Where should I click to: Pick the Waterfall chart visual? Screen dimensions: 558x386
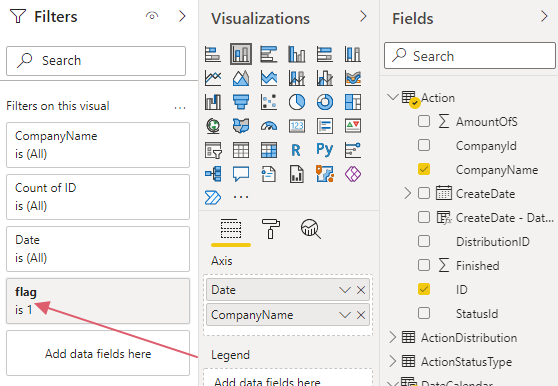click(213, 102)
